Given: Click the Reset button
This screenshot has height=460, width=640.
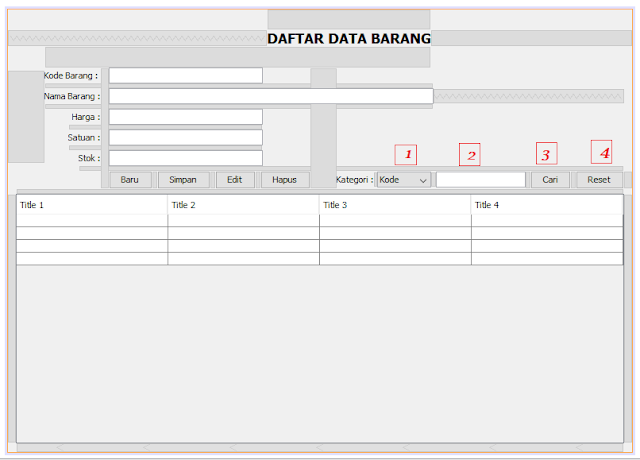Looking at the screenshot, I should [599, 180].
